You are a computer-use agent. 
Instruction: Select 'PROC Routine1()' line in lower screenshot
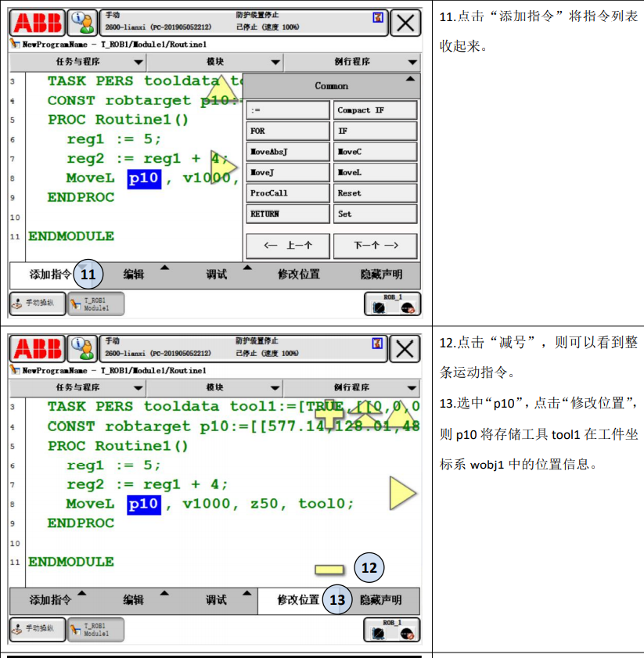coord(118,446)
